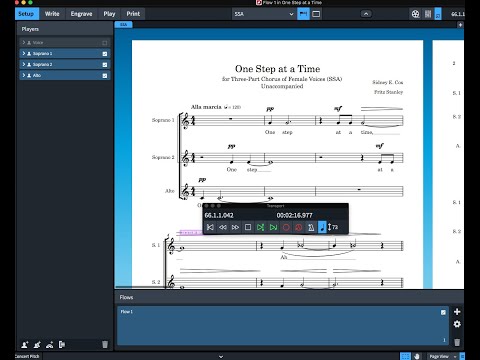Open the mixer icon in the toolbar
The width and height of the screenshot is (480, 360).
(x=428, y=14)
